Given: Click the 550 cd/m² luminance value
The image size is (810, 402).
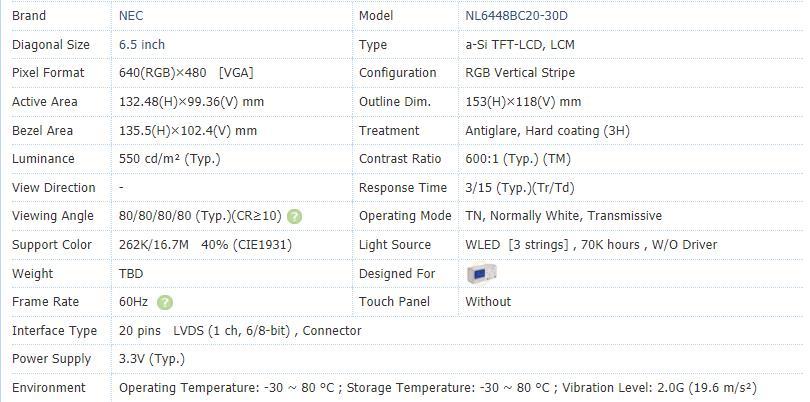Looking at the screenshot, I should (169, 159).
